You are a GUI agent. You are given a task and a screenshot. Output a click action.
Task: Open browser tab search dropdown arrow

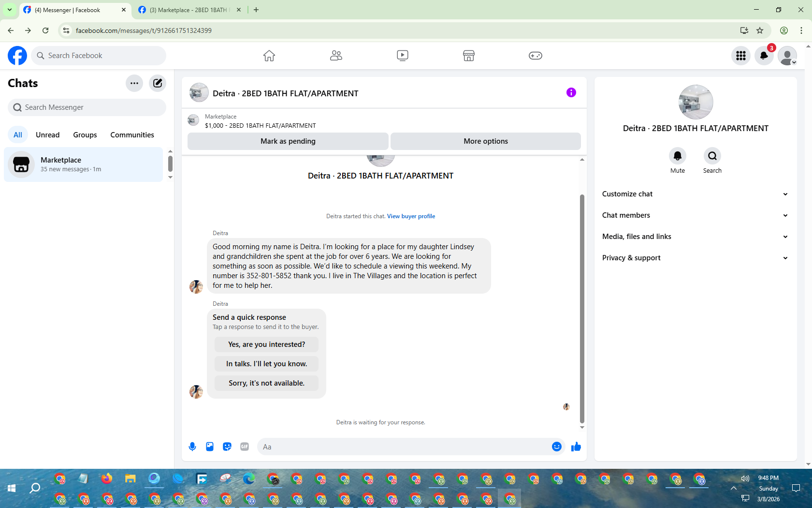click(10, 10)
